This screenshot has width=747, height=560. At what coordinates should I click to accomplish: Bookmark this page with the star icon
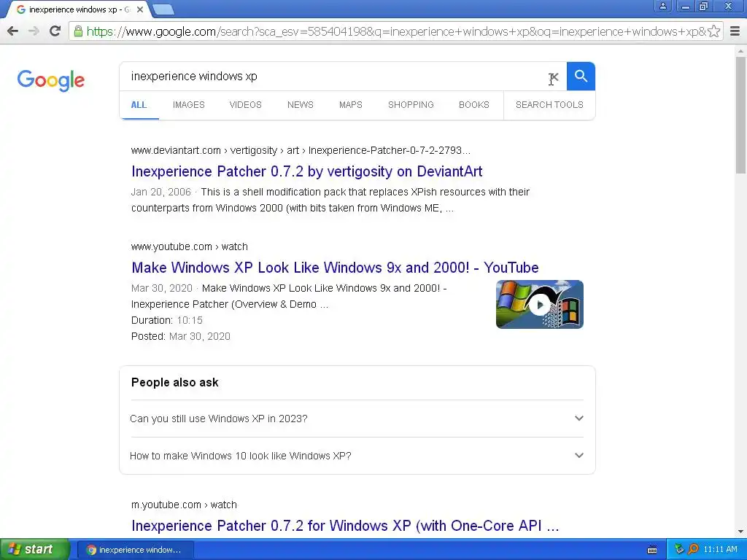(713, 31)
